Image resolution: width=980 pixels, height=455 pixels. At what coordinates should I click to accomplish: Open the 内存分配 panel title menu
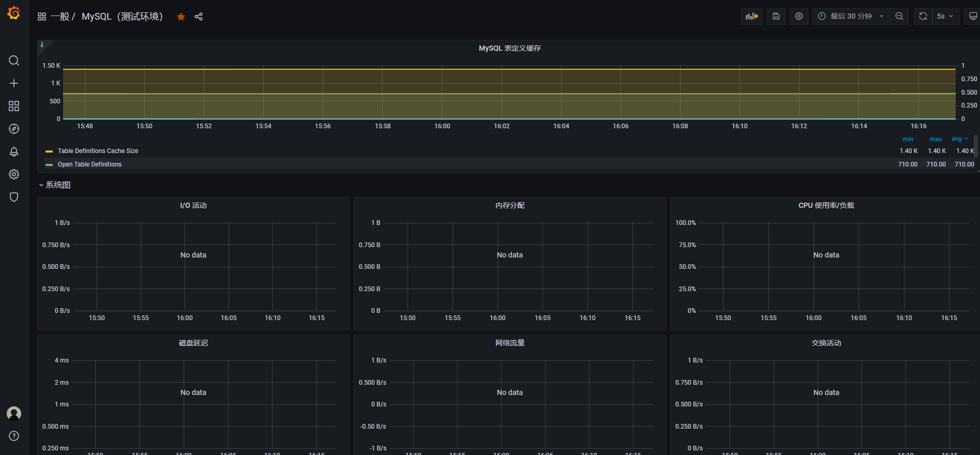click(510, 205)
